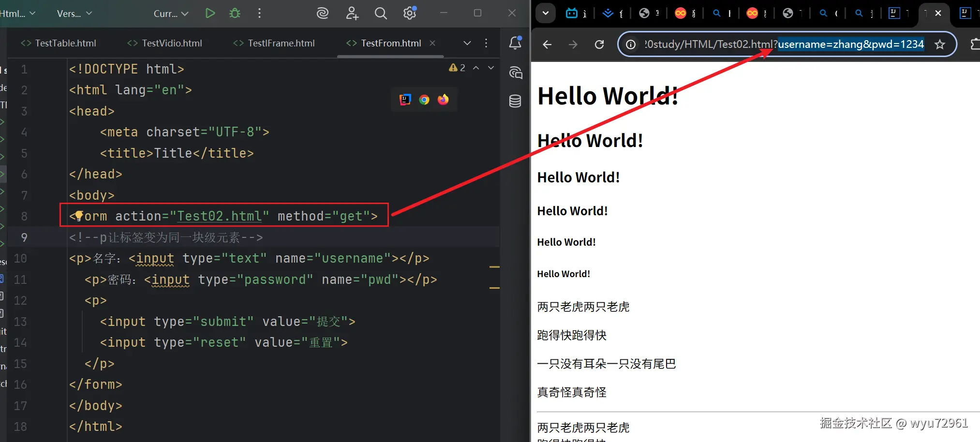
Task: Expand the Html... project dropdown
Action: click(18, 14)
